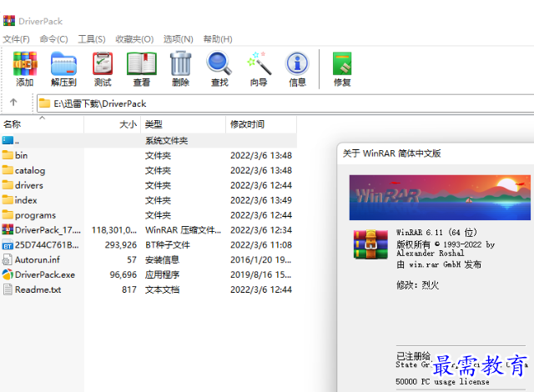
Task: Open the 工具(S) menu
Action: point(92,39)
